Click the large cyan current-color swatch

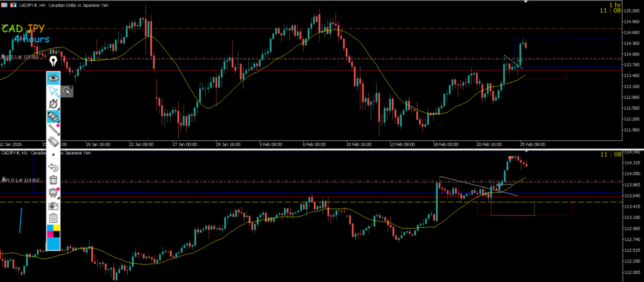[x=53, y=244]
